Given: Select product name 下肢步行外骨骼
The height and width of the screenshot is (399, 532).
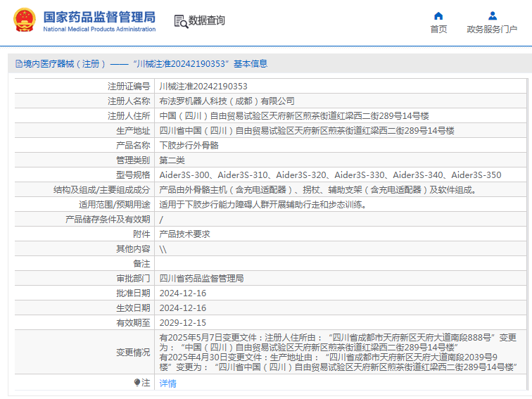Looking at the screenshot, I should pyautogui.click(x=189, y=146).
